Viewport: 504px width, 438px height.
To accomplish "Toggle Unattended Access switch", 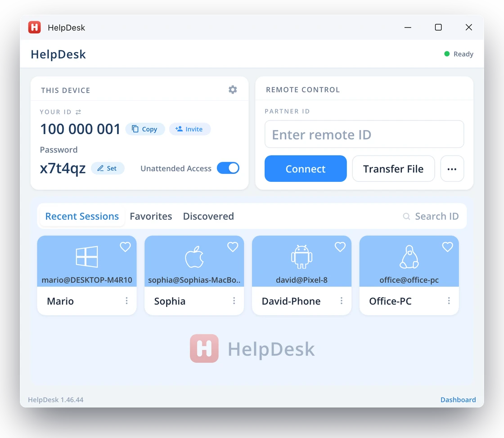I will [x=228, y=168].
